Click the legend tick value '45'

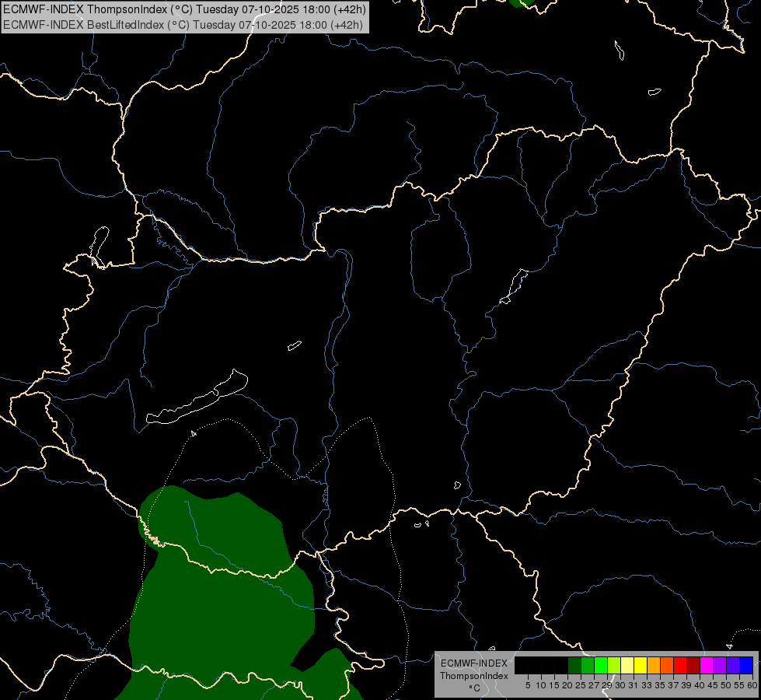point(713,685)
